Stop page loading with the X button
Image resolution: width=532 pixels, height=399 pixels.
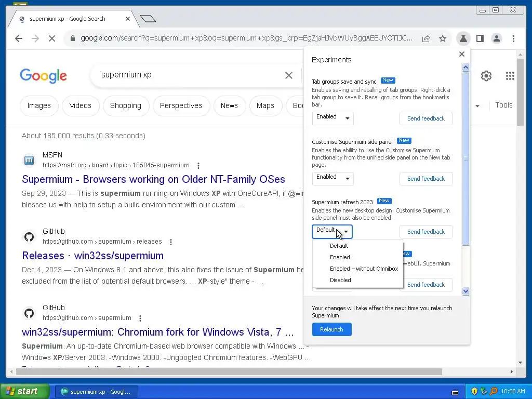[52, 38]
